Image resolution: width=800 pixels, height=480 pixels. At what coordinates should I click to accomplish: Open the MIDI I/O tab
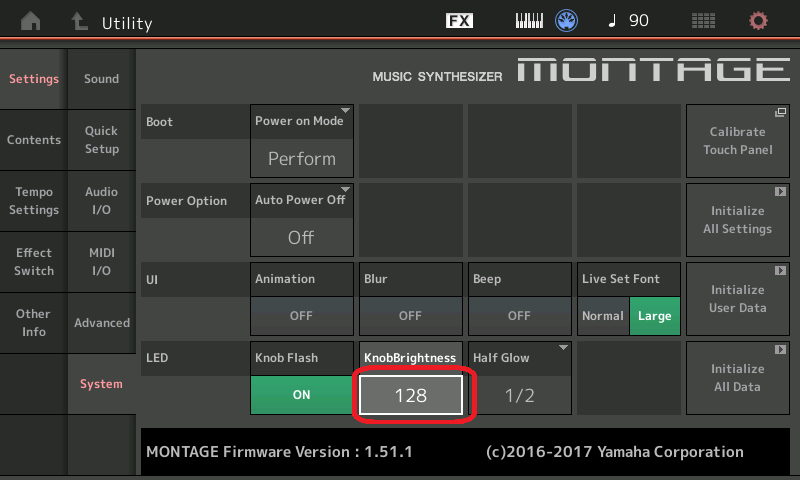[x=102, y=262]
